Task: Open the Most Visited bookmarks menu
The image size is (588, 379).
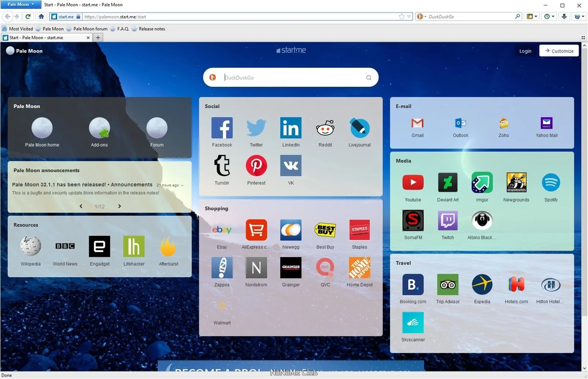Action: (18, 29)
